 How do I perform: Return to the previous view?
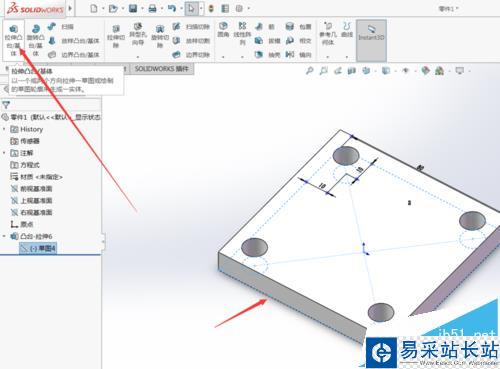[338, 71]
